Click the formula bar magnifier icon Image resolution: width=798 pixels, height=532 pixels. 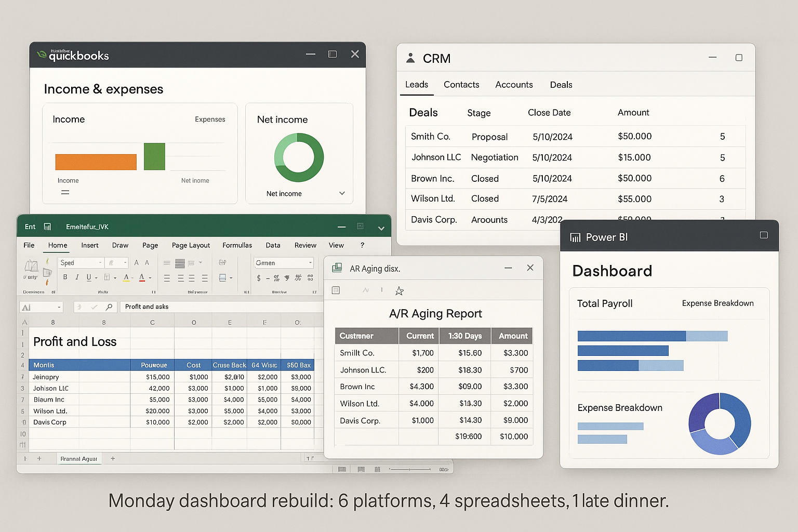(x=109, y=307)
